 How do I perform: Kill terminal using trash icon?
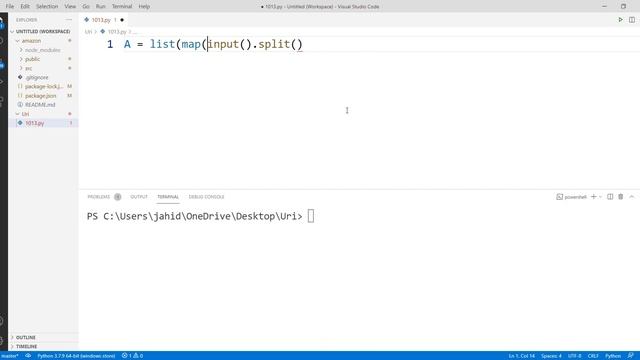point(620,197)
